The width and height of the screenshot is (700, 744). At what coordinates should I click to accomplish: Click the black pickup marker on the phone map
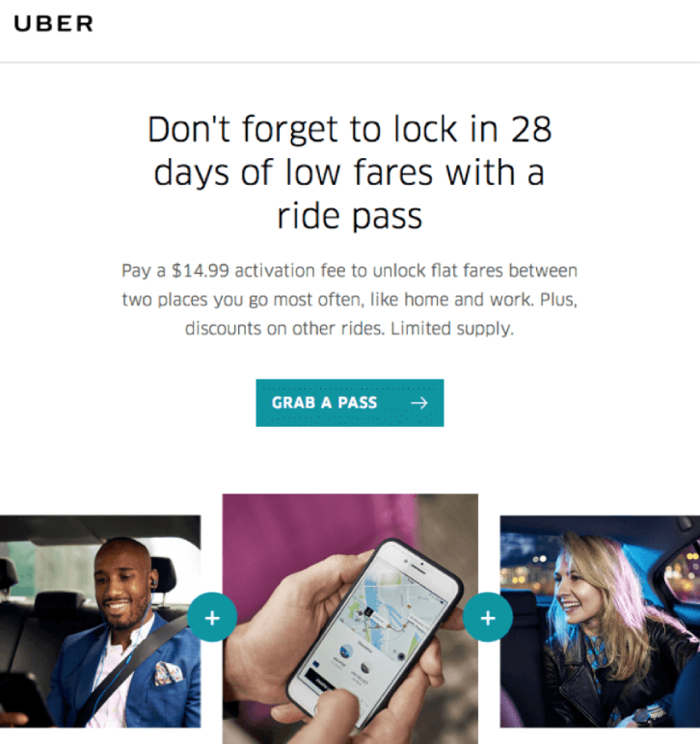(367, 613)
